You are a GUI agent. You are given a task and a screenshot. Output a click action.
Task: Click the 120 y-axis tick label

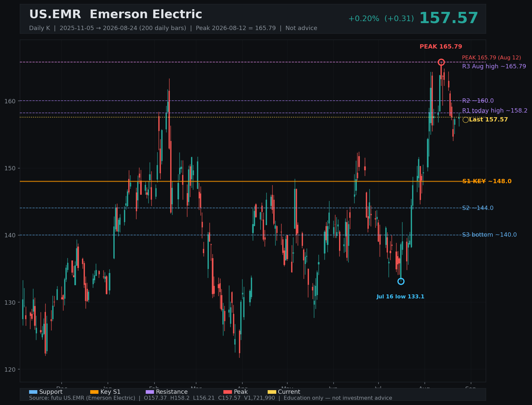pyautogui.click(x=10, y=370)
